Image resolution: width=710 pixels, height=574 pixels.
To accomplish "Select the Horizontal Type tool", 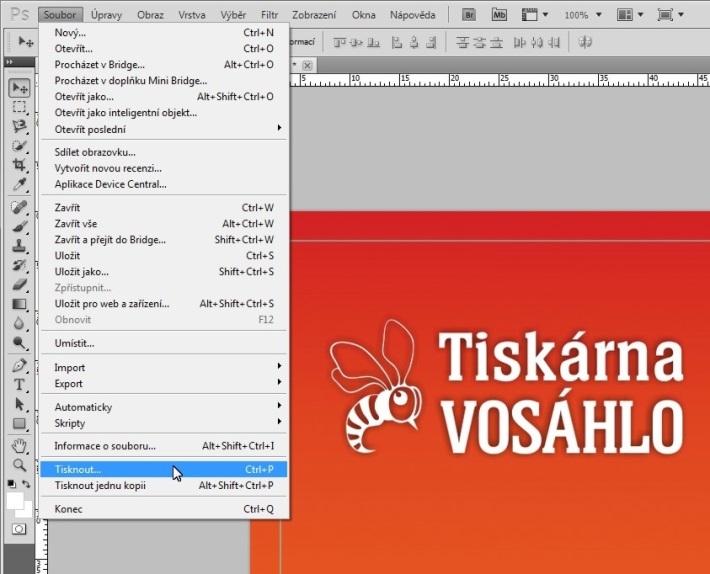I will click(19, 385).
